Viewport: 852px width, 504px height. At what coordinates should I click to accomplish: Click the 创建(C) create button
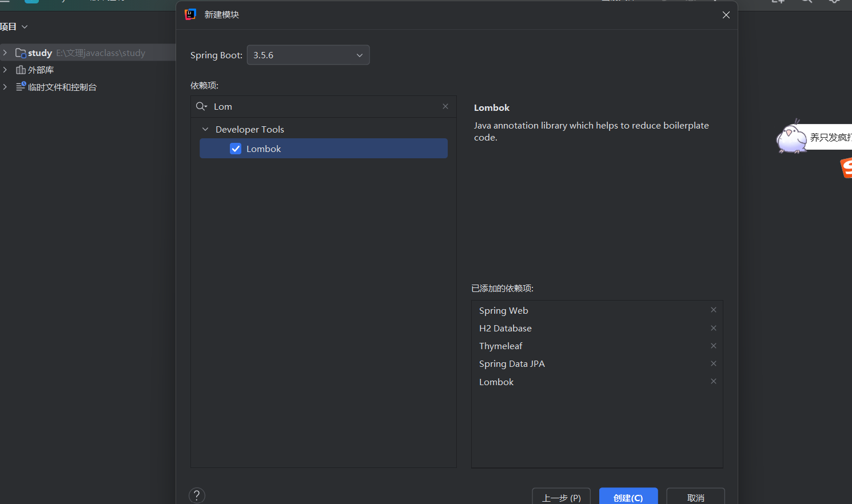pos(628,497)
